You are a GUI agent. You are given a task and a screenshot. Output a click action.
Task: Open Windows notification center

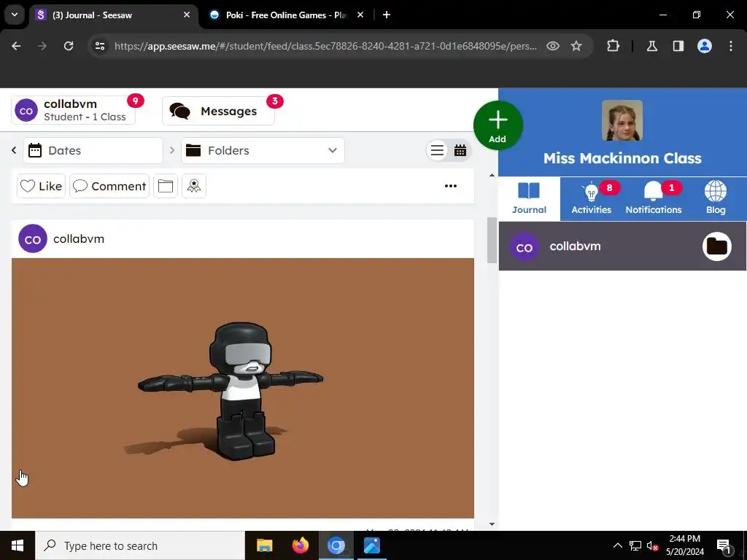coord(724,546)
